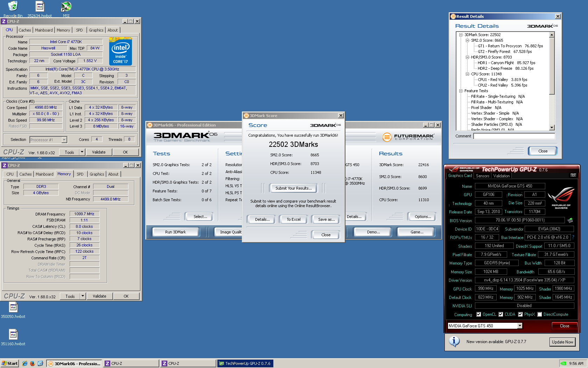588x368 pixels.
Task: Toggle the PhysX checkbox in GPU-Z
Action: 520,314
